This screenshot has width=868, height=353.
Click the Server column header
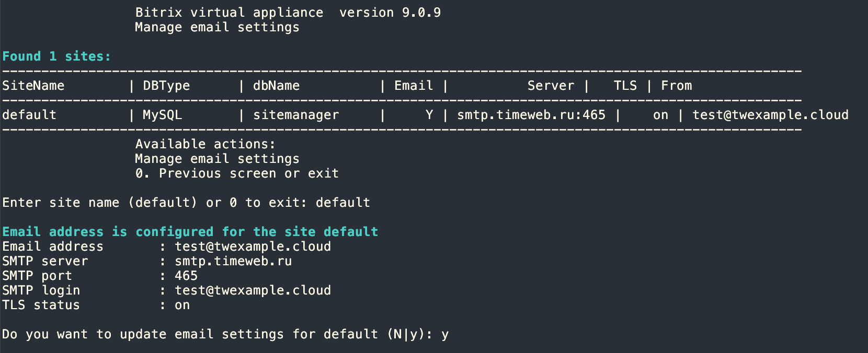click(551, 86)
